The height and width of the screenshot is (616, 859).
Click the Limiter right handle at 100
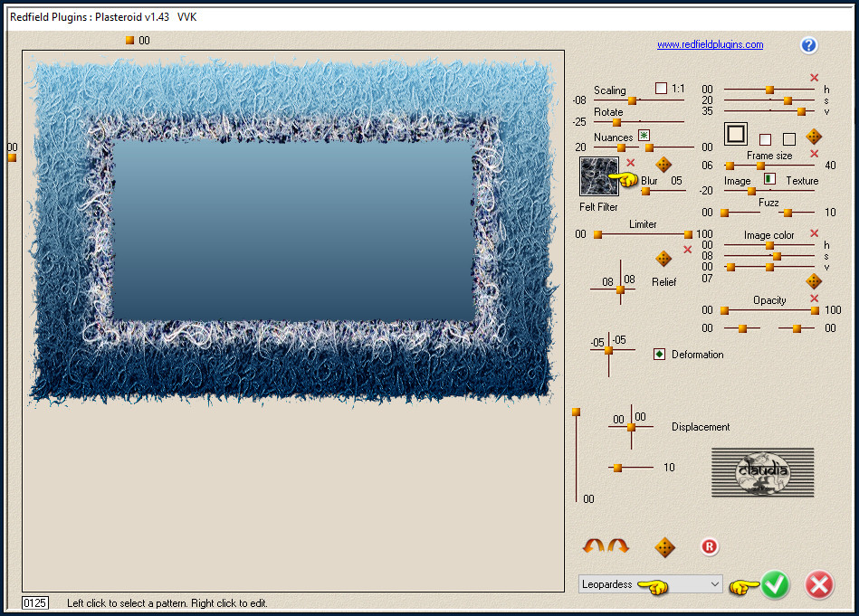pos(688,234)
